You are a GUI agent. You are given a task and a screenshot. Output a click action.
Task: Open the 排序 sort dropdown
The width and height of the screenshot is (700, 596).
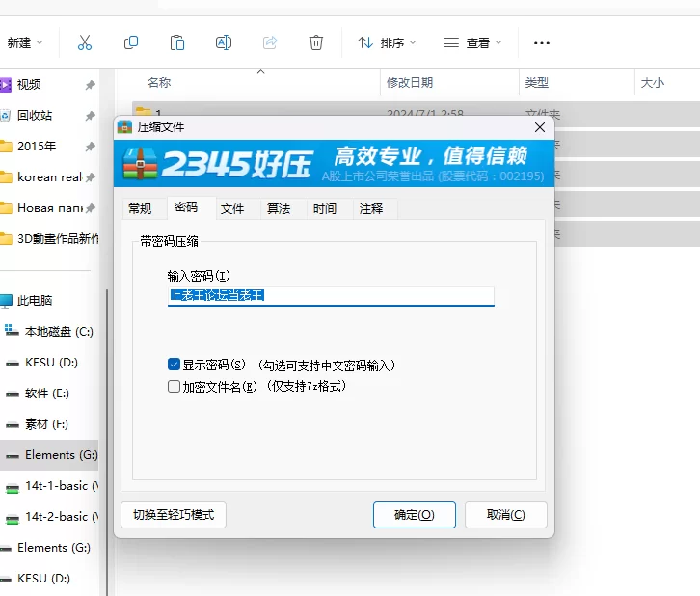[x=387, y=42]
